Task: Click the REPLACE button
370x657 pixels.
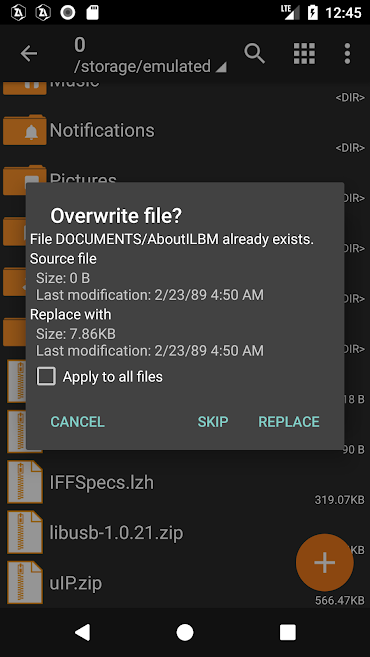Action: (x=289, y=422)
